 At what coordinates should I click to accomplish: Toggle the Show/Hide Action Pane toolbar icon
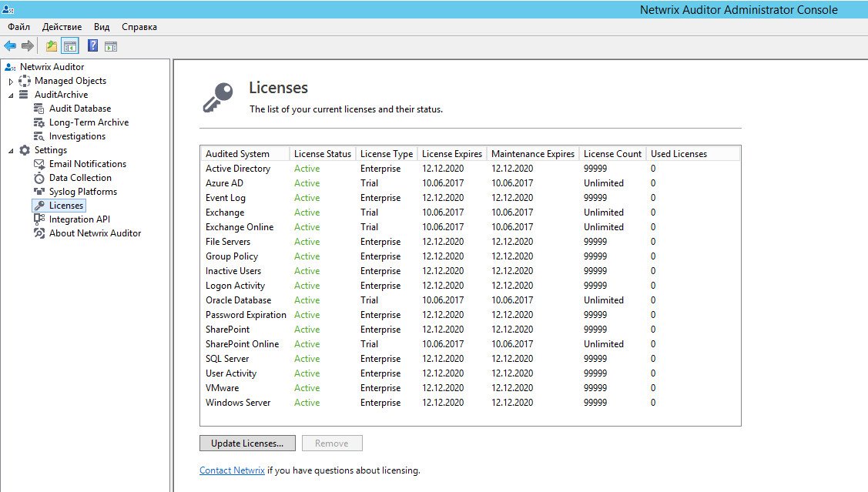[x=111, y=46]
